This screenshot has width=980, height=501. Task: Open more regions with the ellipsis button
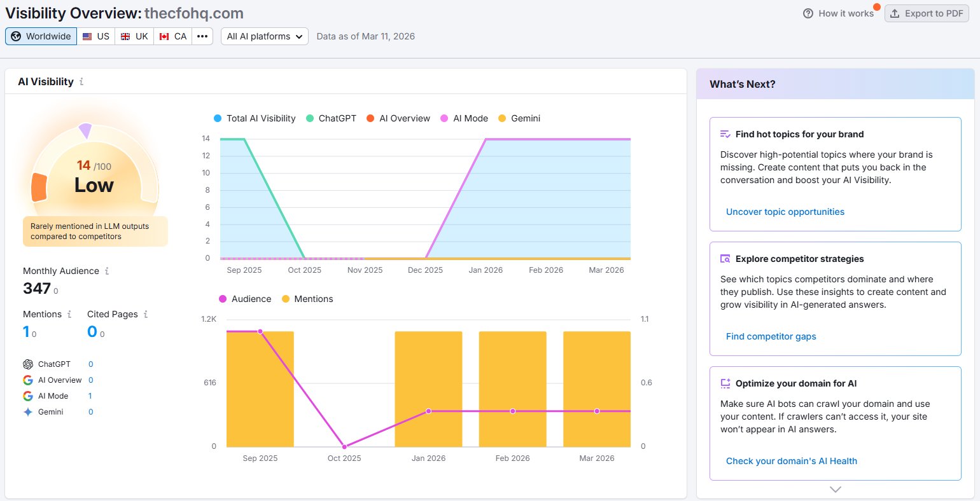(x=202, y=36)
